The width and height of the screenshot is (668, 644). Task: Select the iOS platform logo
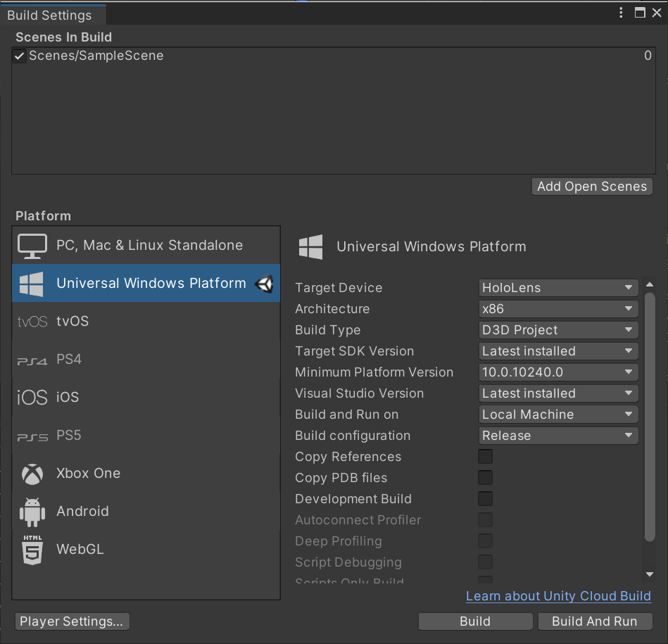[x=32, y=398]
